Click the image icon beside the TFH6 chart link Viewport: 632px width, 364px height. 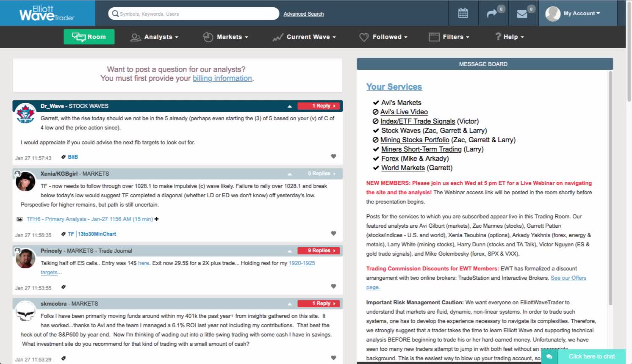click(19, 219)
